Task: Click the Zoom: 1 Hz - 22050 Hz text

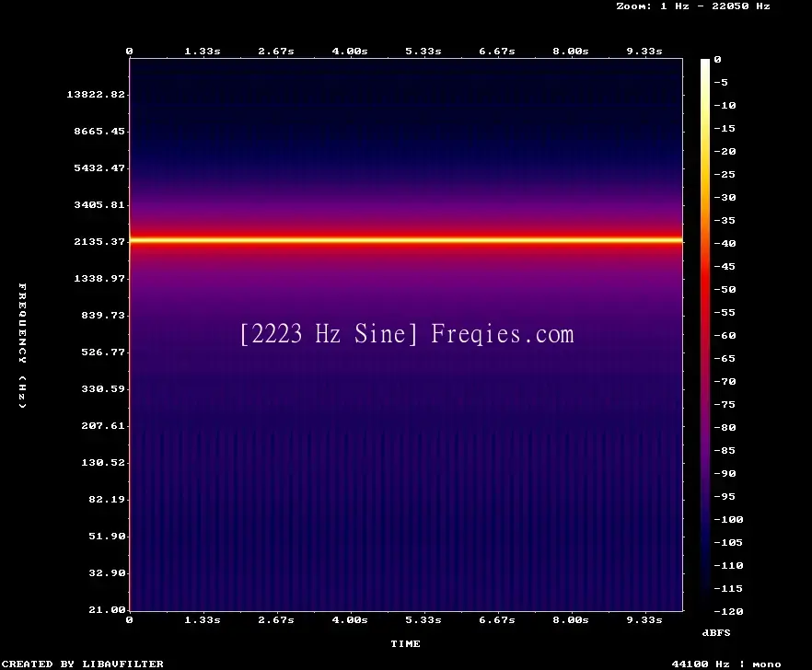Action: (693, 6)
